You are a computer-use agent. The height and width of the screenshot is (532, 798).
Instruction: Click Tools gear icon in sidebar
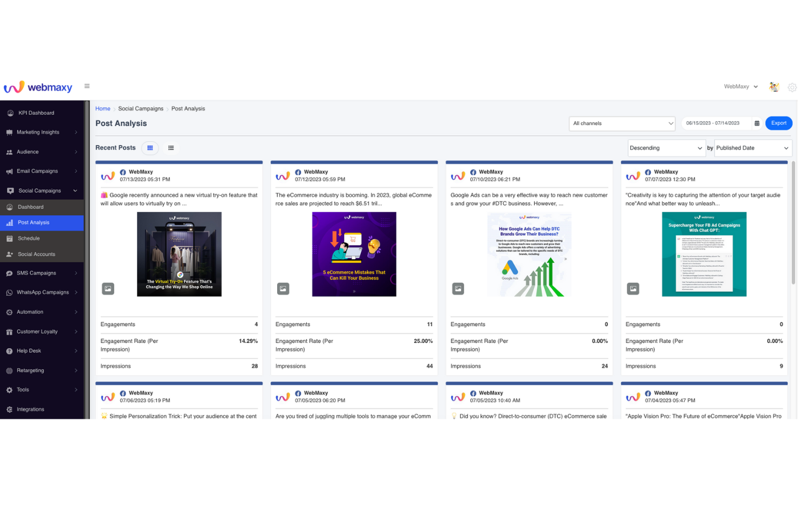pos(10,390)
